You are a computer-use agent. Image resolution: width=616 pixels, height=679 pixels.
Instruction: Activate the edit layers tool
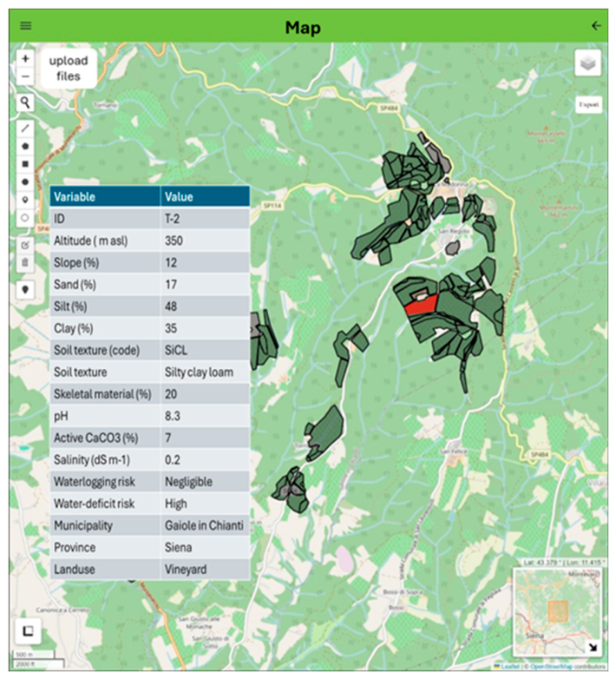point(25,245)
